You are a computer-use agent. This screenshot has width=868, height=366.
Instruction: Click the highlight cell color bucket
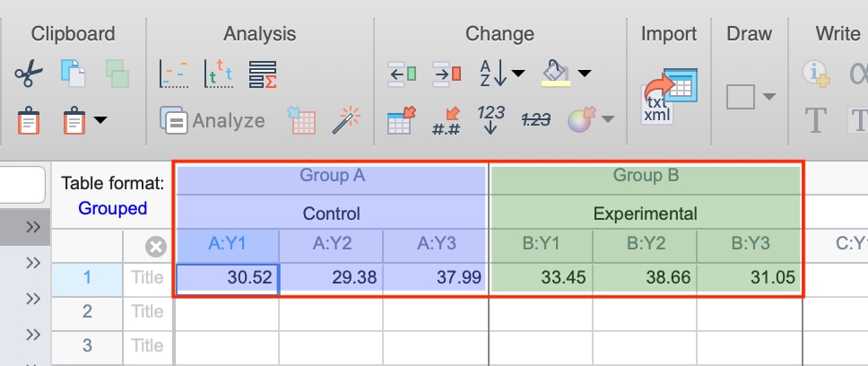tap(556, 72)
